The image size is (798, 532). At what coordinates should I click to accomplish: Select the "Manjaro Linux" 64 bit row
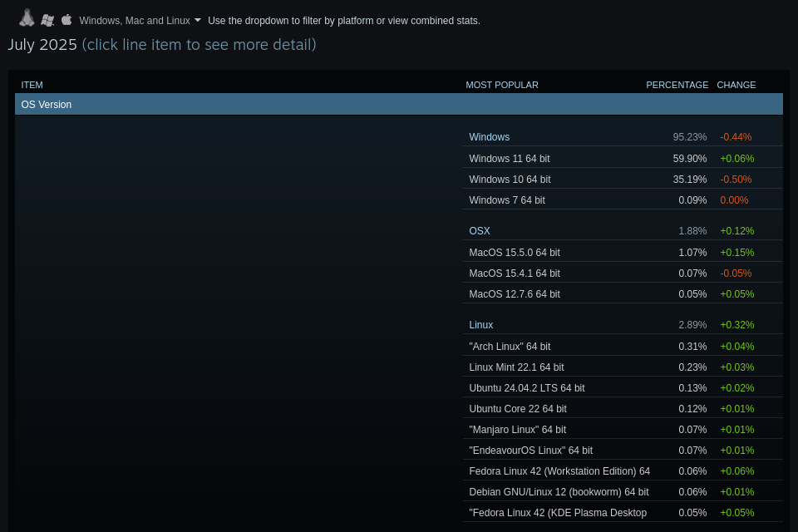click(623, 430)
